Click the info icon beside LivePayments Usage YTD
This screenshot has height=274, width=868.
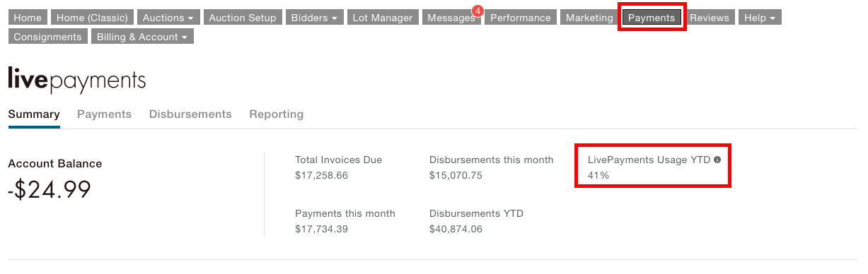point(717,160)
